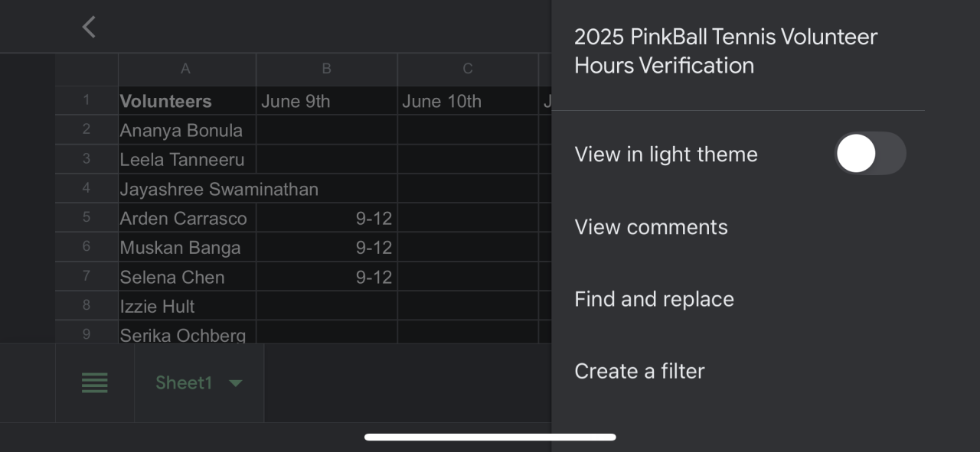The height and width of the screenshot is (452, 980).
Task: Open View comments menu option
Action: pos(651,227)
